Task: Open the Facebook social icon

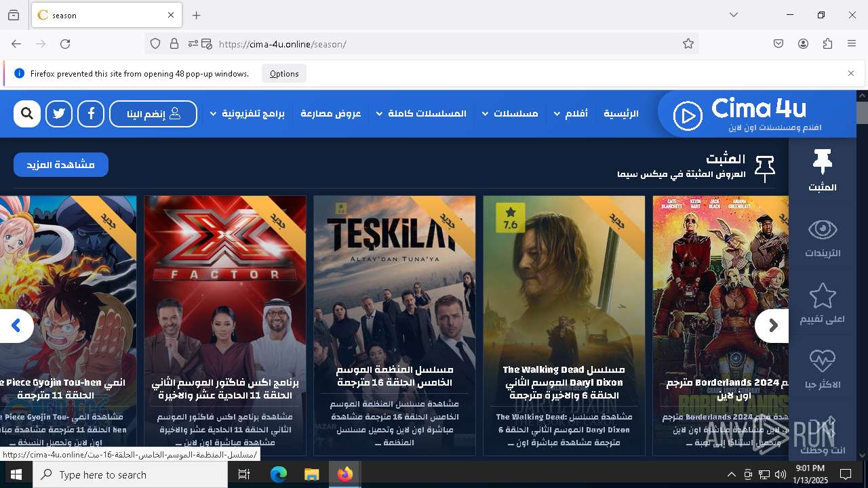Action: (x=91, y=114)
